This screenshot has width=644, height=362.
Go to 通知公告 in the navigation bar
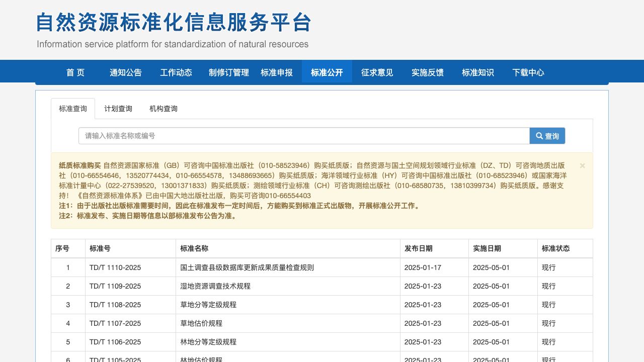click(126, 72)
